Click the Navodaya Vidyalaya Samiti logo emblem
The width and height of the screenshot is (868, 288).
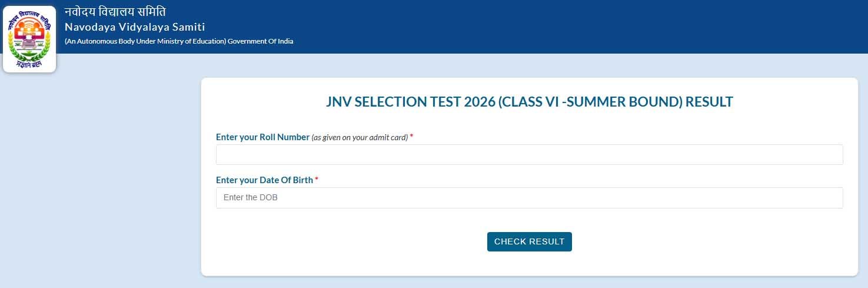coord(29,35)
